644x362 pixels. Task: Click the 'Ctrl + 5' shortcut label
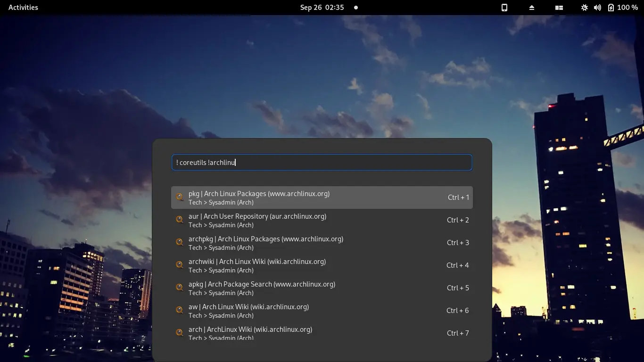point(458,288)
